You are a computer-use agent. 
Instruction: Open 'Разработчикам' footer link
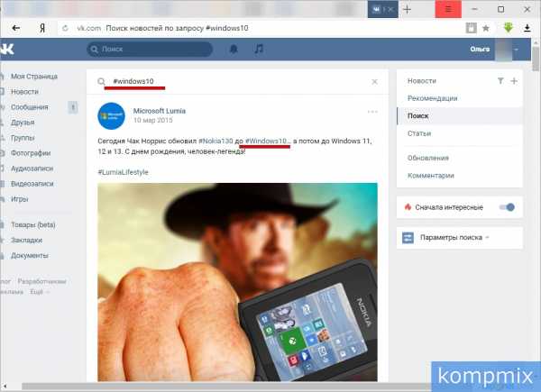pyautogui.click(x=41, y=281)
